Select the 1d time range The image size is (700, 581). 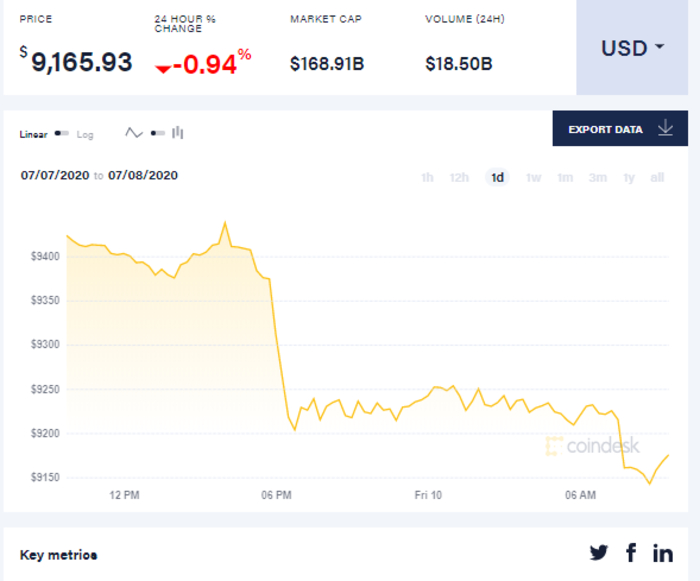coord(497,178)
